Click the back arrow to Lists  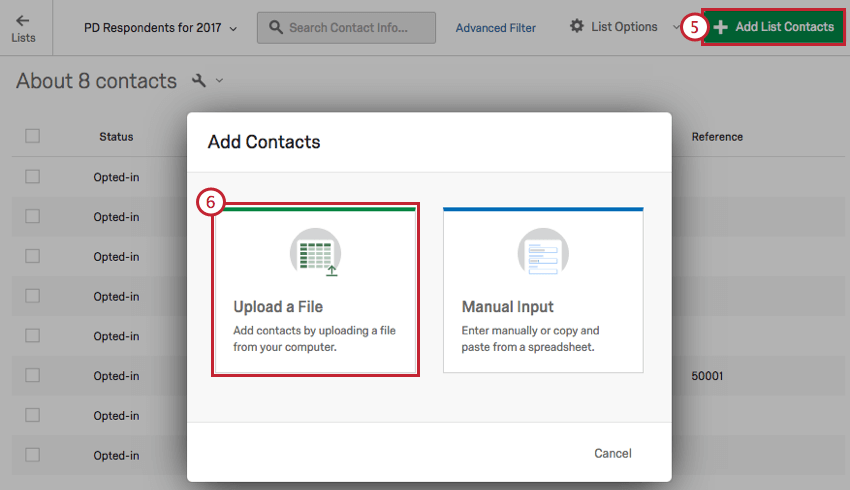tap(23, 20)
